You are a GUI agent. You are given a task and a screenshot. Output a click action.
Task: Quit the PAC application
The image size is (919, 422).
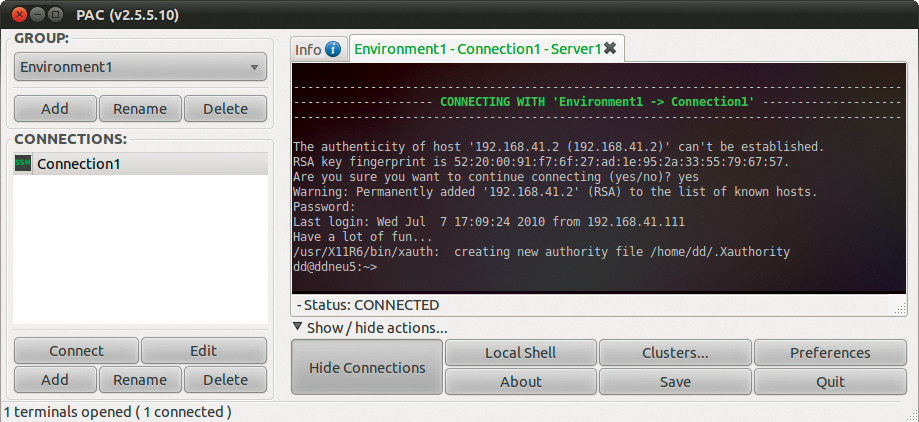pos(830,381)
